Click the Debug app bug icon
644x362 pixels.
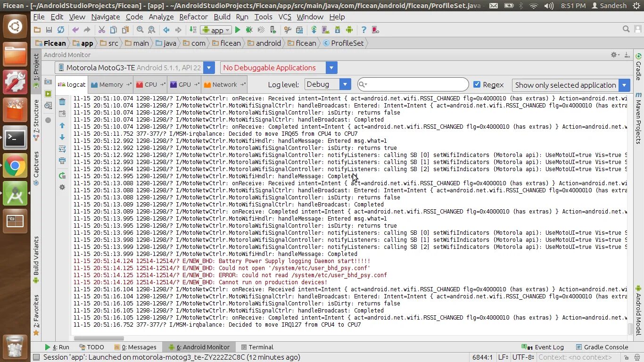pos(249,30)
